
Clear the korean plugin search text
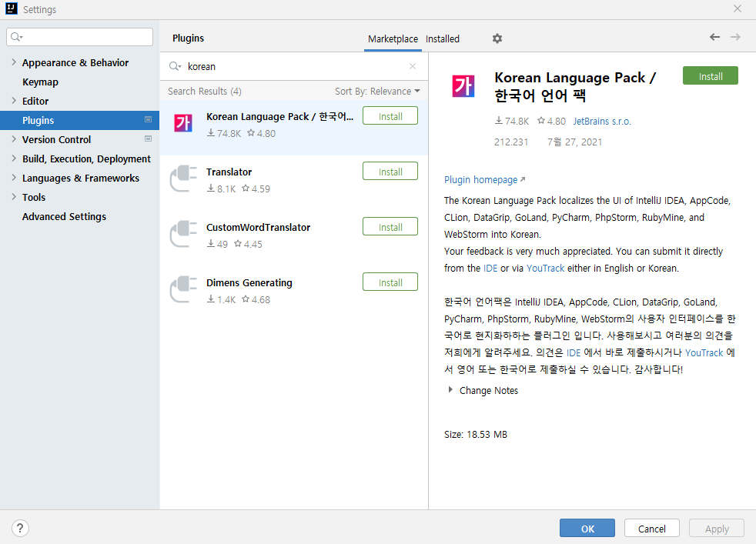[x=413, y=66]
